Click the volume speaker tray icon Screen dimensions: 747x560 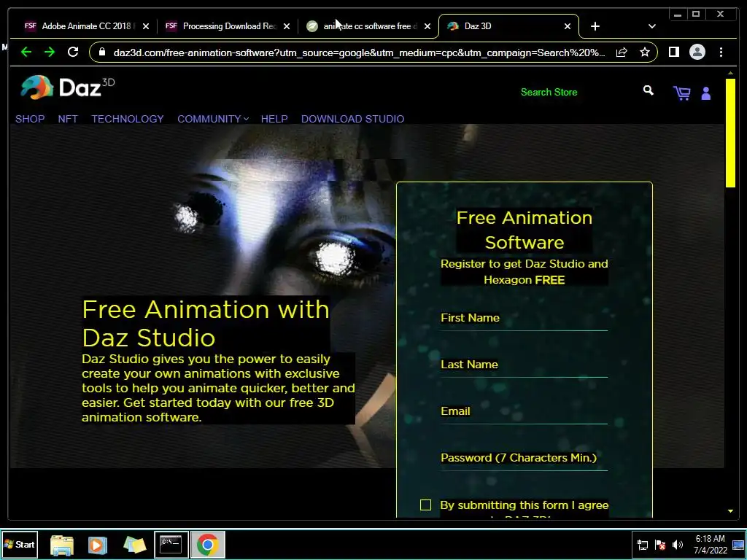coord(678,545)
